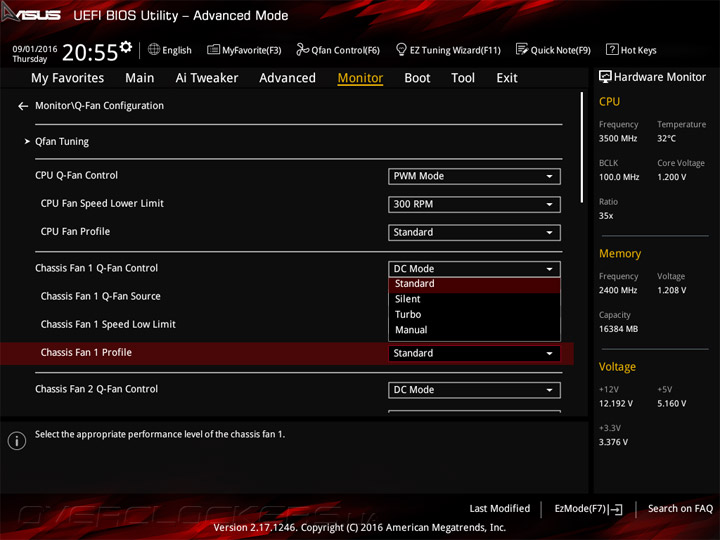This screenshot has height=540, width=720.
Task: Click the +5V reading 5.160 V
Action: (672, 403)
